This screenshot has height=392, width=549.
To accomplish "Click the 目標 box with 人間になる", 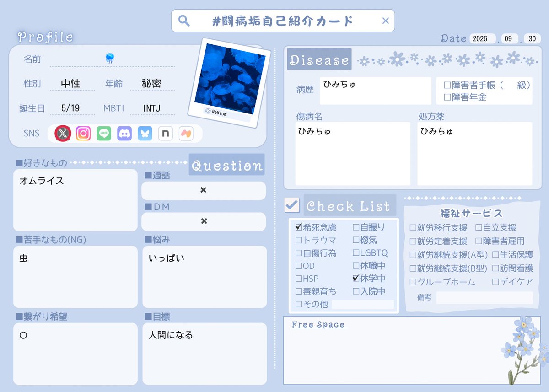I will [205, 354].
